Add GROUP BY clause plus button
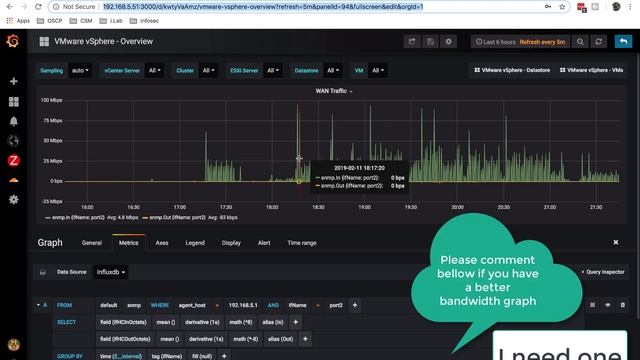640x360 pixels. tap(224, 356)
